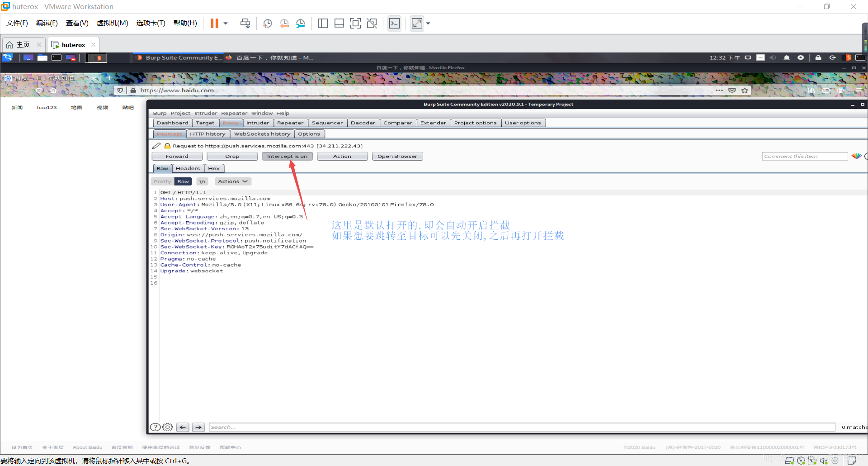This screenshot has height=466, width=868.
Task: Save page to Pocket icon in Firefox
Action: 732,90
